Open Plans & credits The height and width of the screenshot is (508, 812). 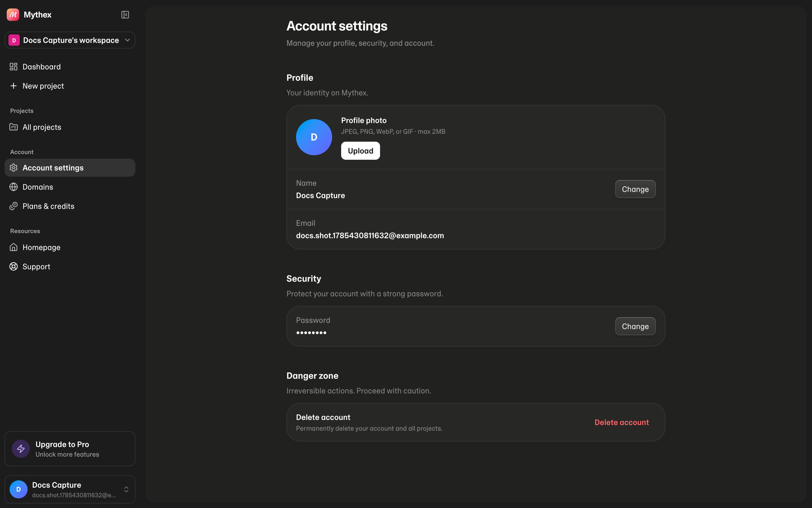[x=70, y=206]
